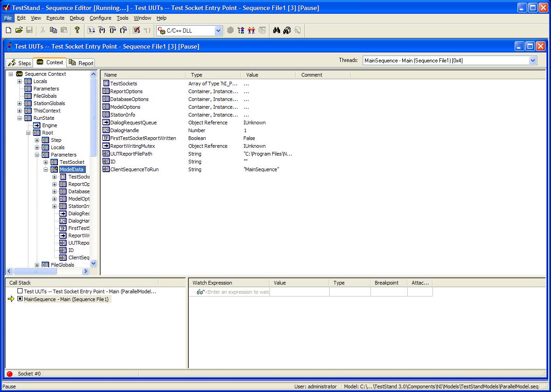Toggle checkbox for MainSequence call stack entry
551x392 pixels.
(20, 299)
